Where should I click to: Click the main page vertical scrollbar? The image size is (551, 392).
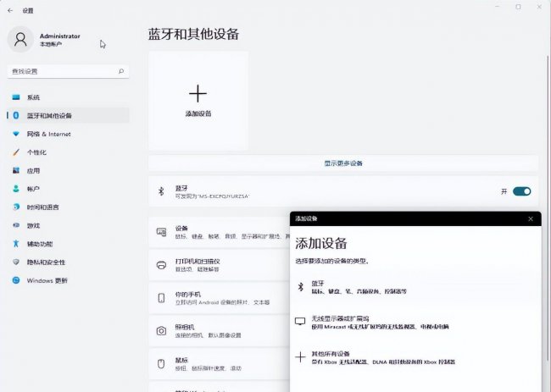(548, 207)
